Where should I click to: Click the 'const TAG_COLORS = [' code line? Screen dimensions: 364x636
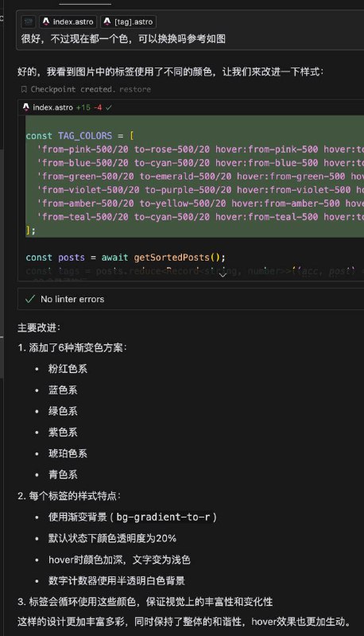(x=79, y=135)
